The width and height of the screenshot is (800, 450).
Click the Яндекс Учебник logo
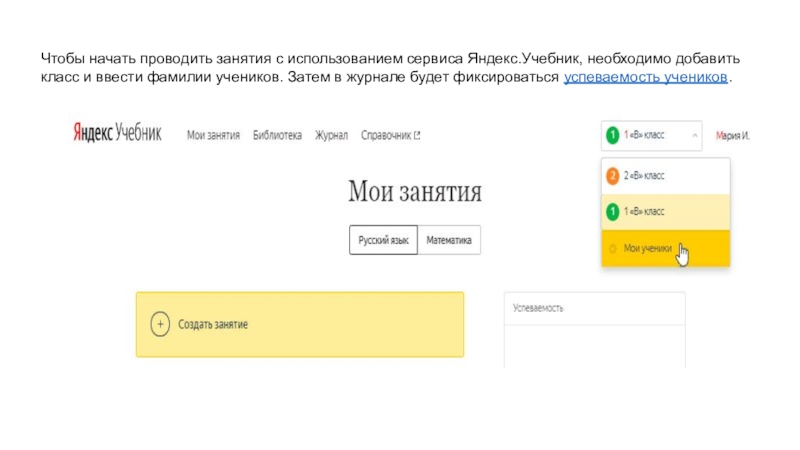point(117,135)
